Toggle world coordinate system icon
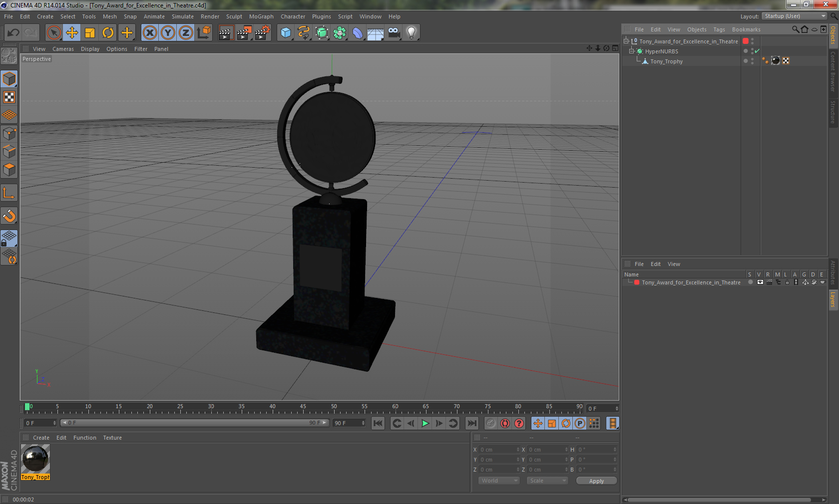Viewport: 839px width, 504px height. (x=204, y=33)
